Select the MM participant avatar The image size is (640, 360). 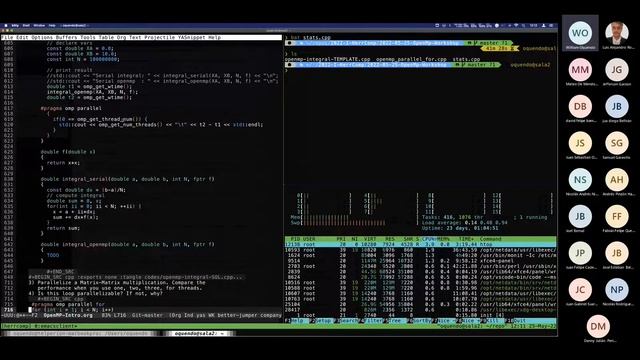pos(580,70)
